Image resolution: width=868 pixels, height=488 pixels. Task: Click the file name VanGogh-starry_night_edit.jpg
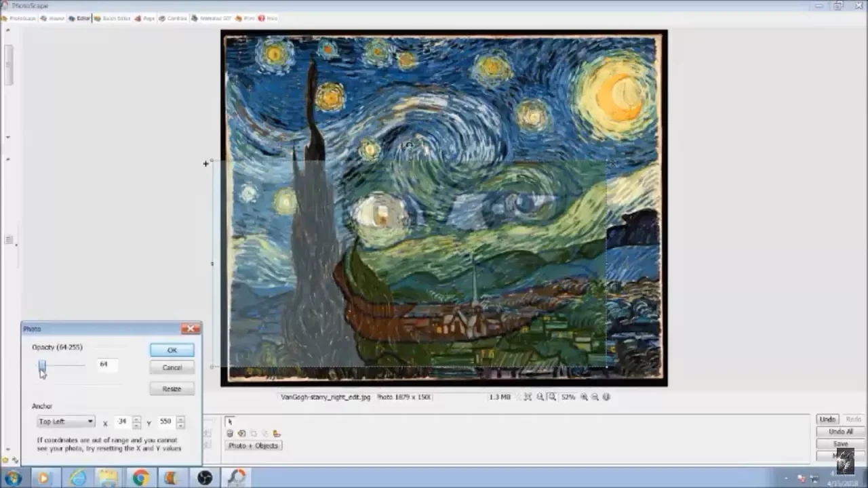click(325, 397)
